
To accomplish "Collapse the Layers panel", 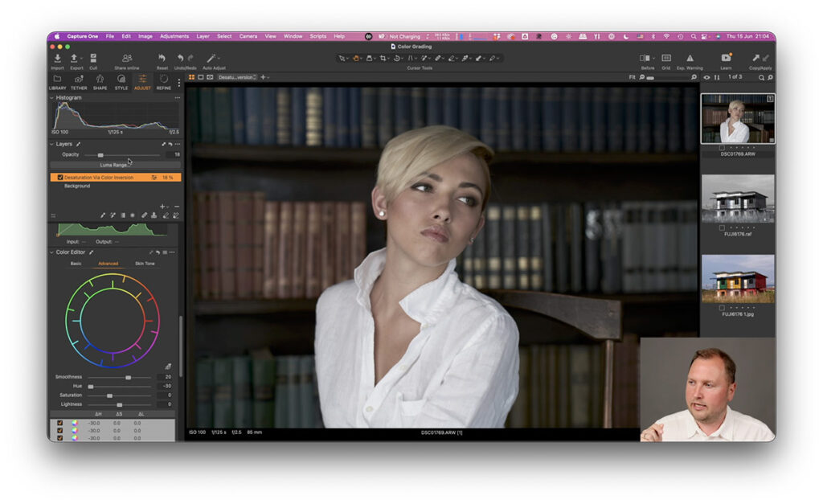I will coord(52,144).
